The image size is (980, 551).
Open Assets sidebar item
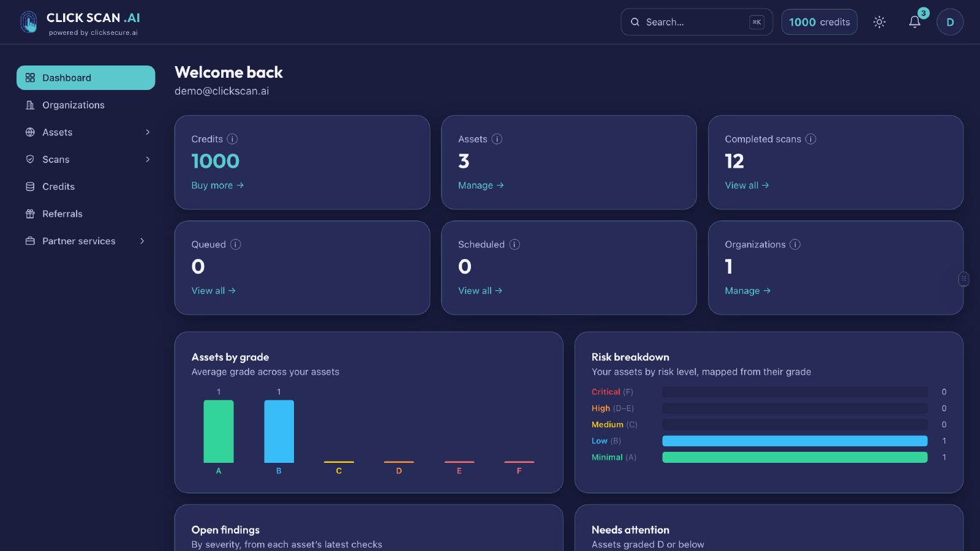86,132
